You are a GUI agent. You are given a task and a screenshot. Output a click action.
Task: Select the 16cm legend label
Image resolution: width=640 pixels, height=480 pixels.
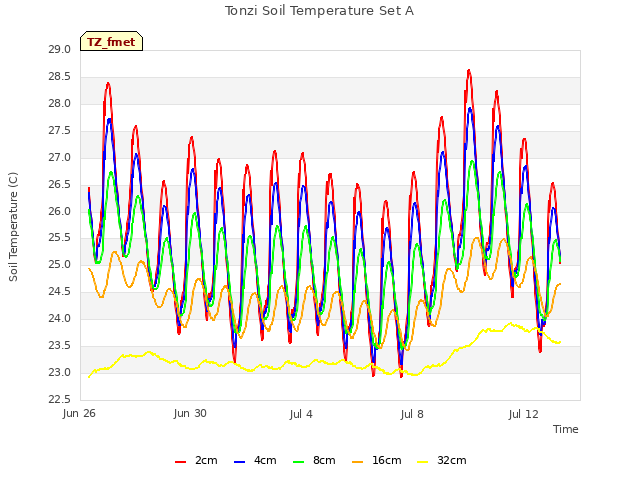point(387,460)
